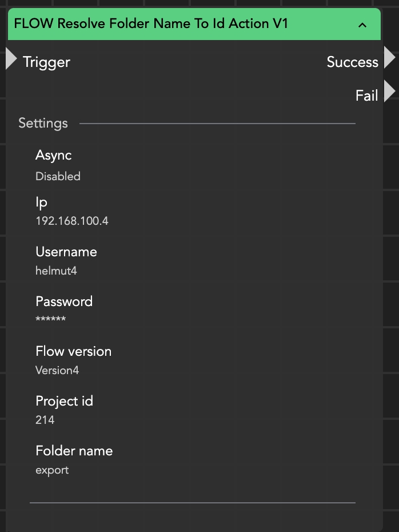Collapse the node with the header chevron
This screenshot has height=532, width=399.
click(362, 25)
